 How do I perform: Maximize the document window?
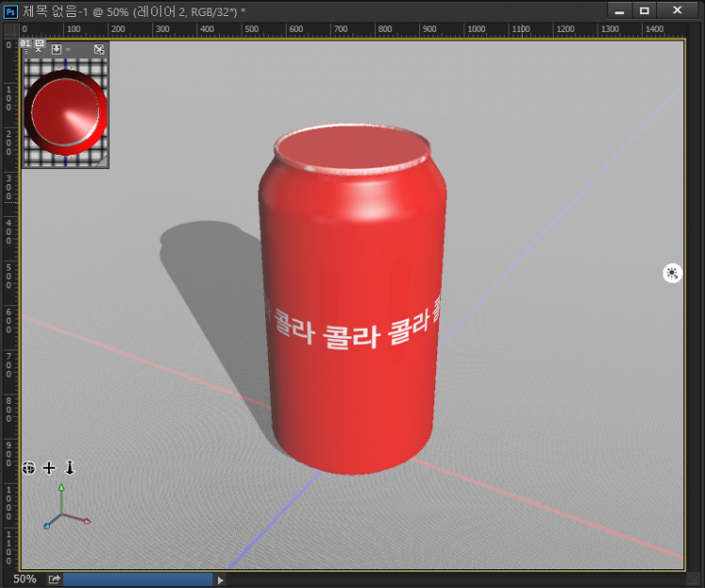pyautogui.click(x=644, y=10)
